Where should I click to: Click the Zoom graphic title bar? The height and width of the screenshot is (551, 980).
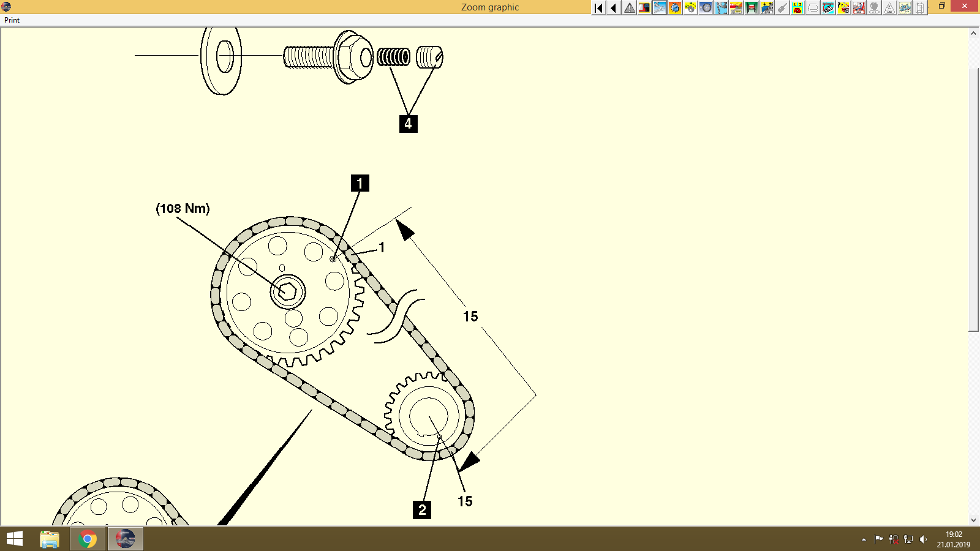490,7
